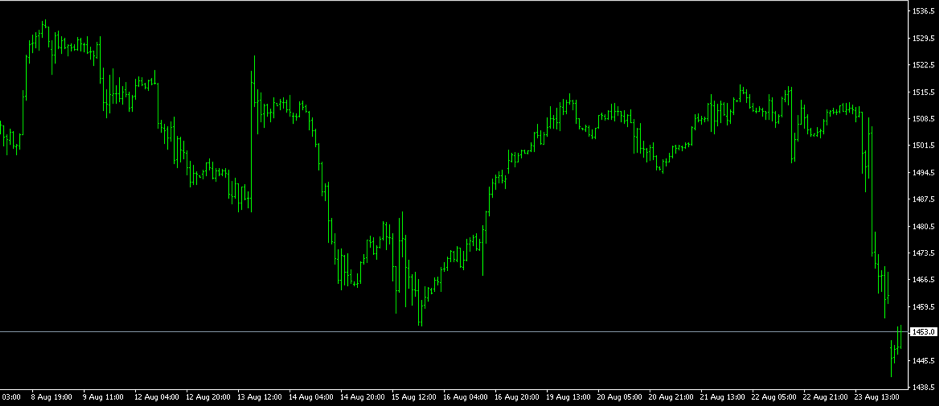Click the 1508.5 price axis label
The image size is (939, 406).
(924, 119)
